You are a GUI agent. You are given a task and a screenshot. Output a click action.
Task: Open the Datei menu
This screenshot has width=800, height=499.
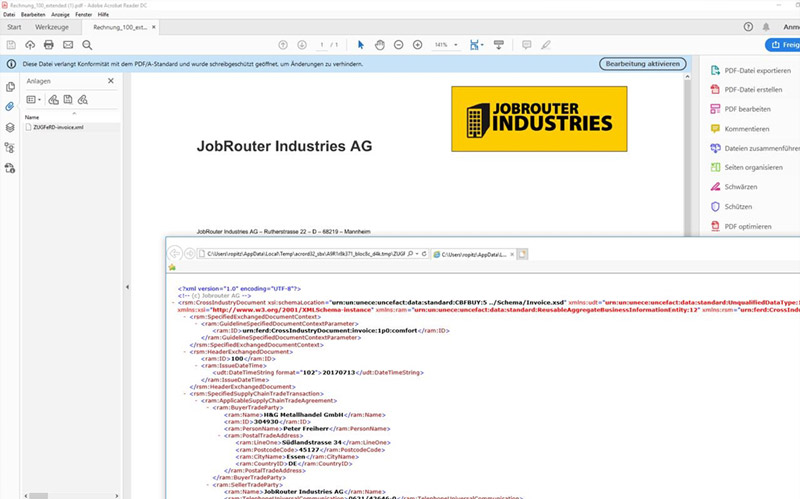pyautogui.click(x=9, y=15)
